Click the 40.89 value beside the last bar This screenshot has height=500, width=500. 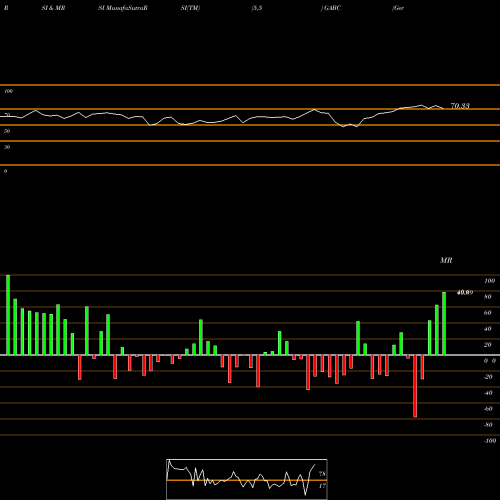[465, 293]
